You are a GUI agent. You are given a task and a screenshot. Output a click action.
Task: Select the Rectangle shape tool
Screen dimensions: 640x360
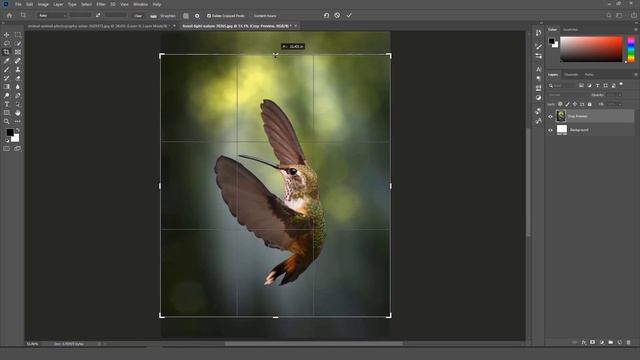pyautogui.click(x=7, y=113)
